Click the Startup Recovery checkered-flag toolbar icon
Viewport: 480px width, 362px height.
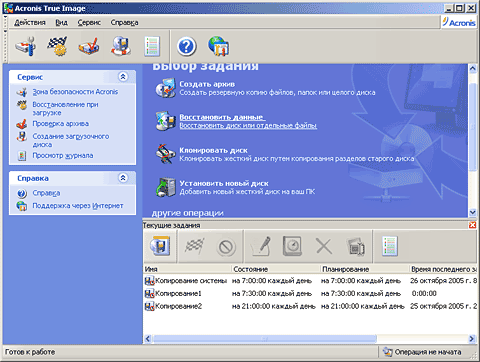click(x=57, y=46)
